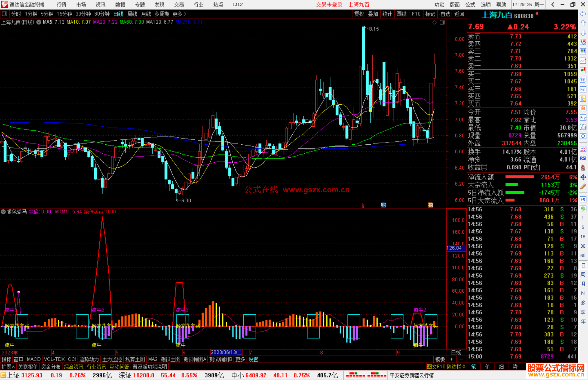
Task: Toggle left panel layout icon beside 分时
Action: click(x=5, y=14)
